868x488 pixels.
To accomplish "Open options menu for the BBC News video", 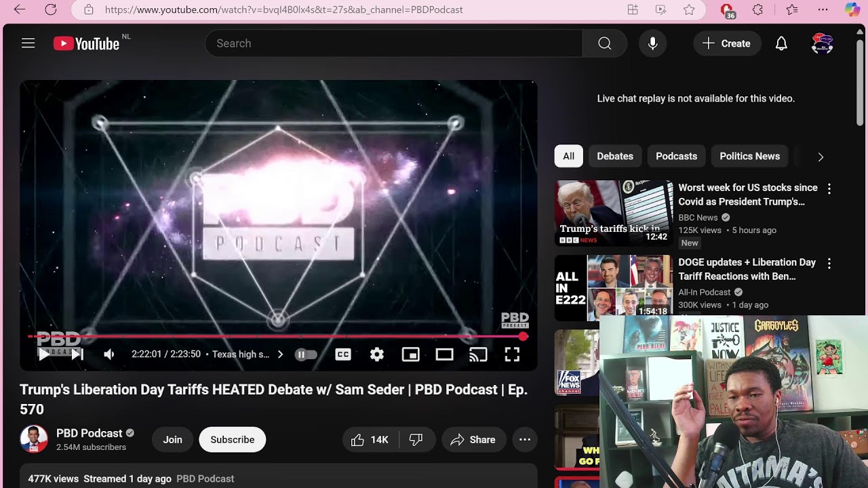I will (829, 189).
